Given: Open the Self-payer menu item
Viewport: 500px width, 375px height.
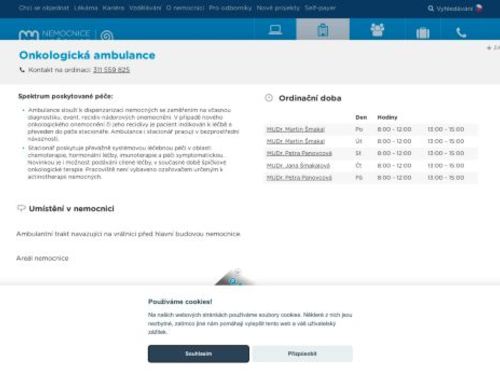Looking at the screenshot, I should (x=320, y=8).
